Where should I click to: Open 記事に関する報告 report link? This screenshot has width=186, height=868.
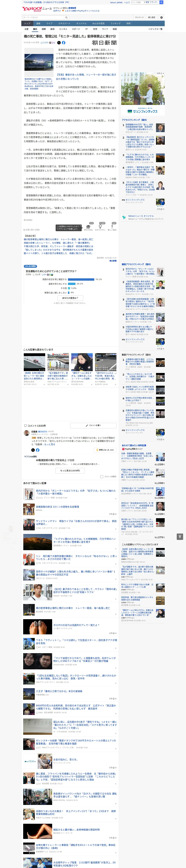pos(32,230)
